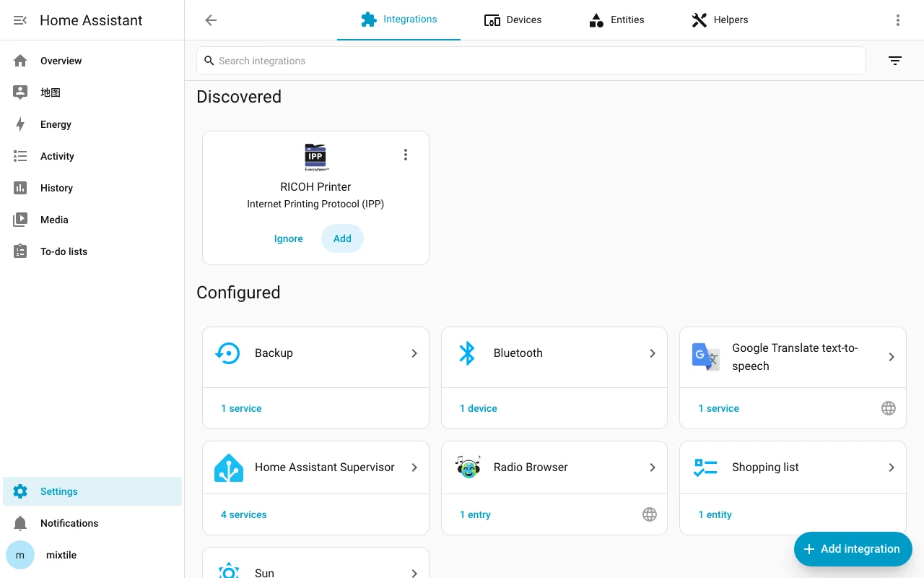Image resolution: width=924 pixels, height=578 pixels.
Task: Open RICOH Printer card's three-dot menu
Action: coord(406,155)
